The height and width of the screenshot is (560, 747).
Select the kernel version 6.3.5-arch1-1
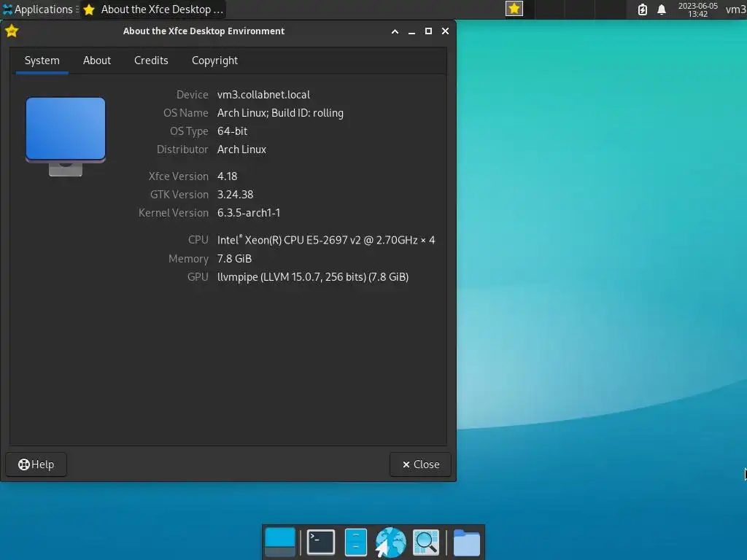click(249, 213)
